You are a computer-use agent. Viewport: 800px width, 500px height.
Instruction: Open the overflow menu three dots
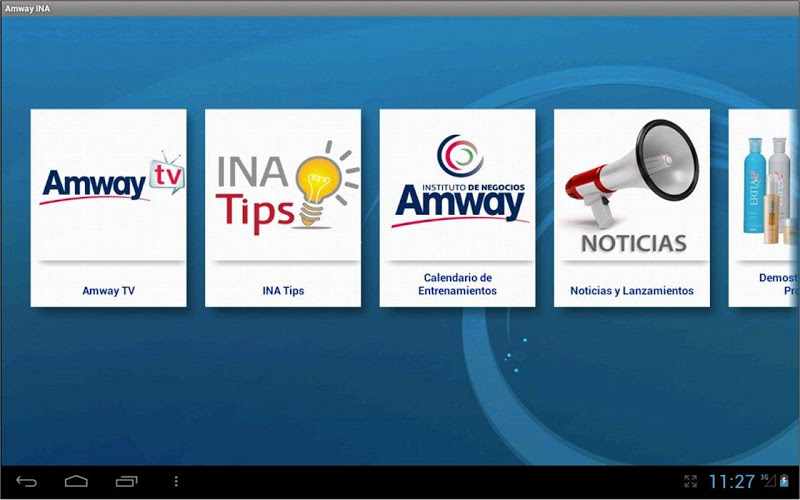click(176, 481)
